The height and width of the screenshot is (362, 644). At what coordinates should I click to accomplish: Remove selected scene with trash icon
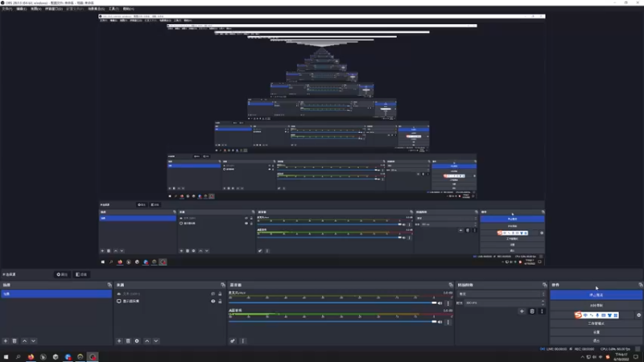(14, 341)
